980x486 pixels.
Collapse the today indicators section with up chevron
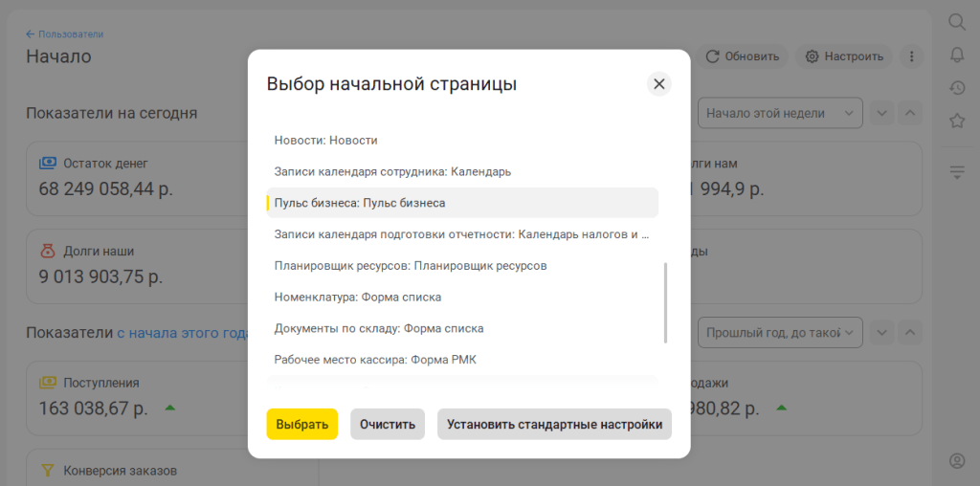click(x=910, y=113)
